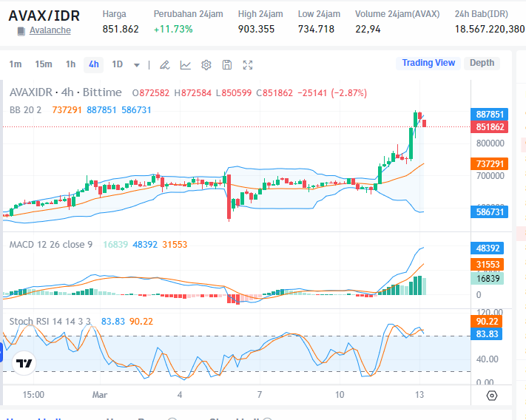Click the AVAXIDR · 4h · Bittime legend
Screen dimensions: 526x420
point(66,92)
